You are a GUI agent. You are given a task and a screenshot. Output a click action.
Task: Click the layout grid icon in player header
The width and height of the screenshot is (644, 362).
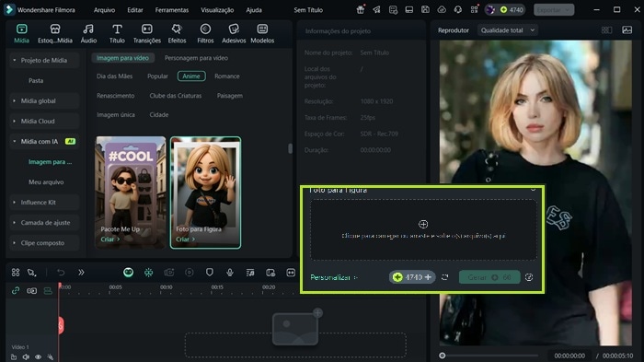pyautogui.click(x=606, y=30)
